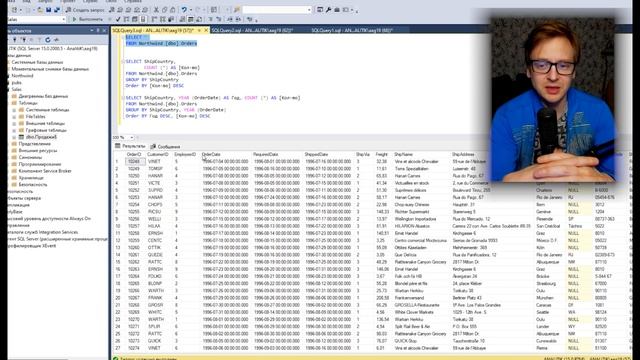The height and width of the screenshot is (360, 640).
Task: Select the Диаграммы баз данных folder
Action: [43, 96]
